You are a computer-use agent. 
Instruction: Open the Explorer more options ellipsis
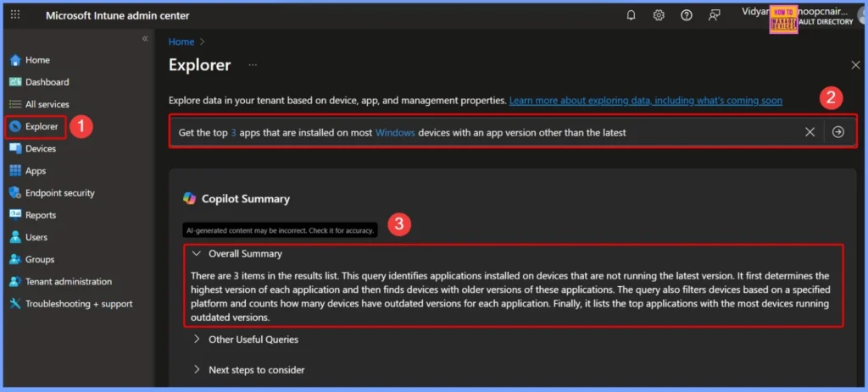click(x=253, y=65)
